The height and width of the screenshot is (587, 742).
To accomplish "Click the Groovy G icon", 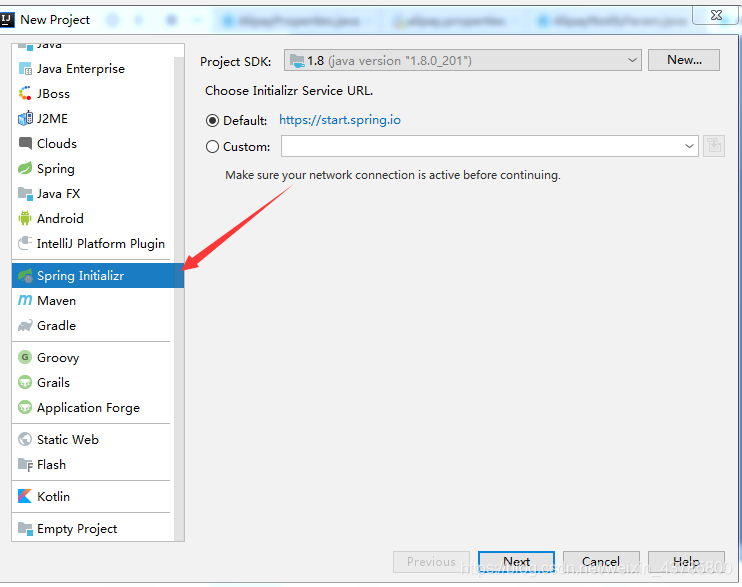I will (x=25, y=357).
